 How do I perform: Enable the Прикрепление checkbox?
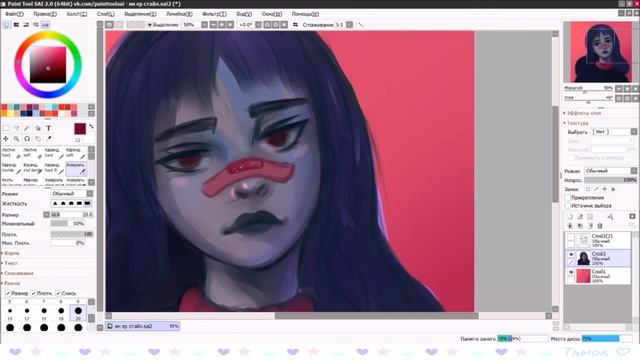coord(567,198)
